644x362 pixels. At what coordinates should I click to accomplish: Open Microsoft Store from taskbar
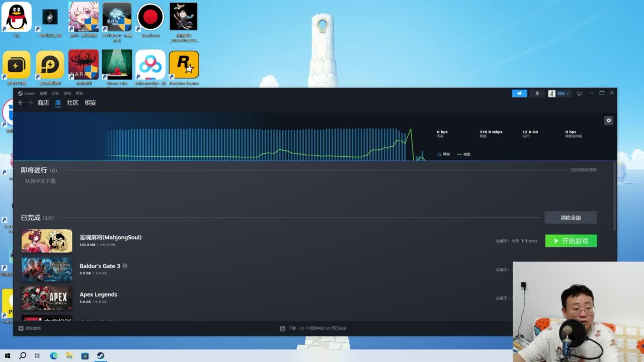[x=85, y=356]
